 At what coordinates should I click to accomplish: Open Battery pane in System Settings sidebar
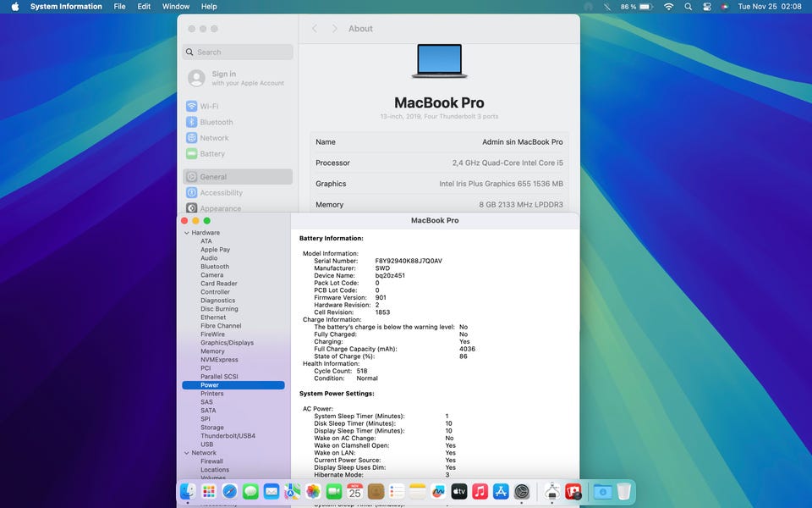pyautogui.click(x=238, y=154)
